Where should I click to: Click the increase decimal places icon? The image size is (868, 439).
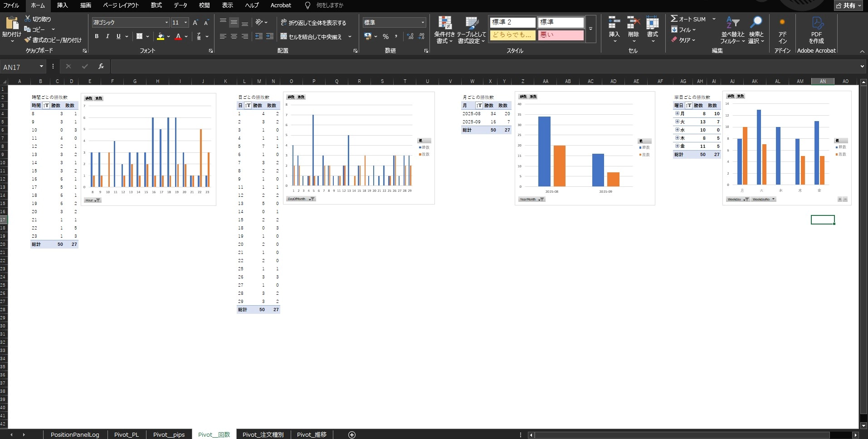[410, 36]
